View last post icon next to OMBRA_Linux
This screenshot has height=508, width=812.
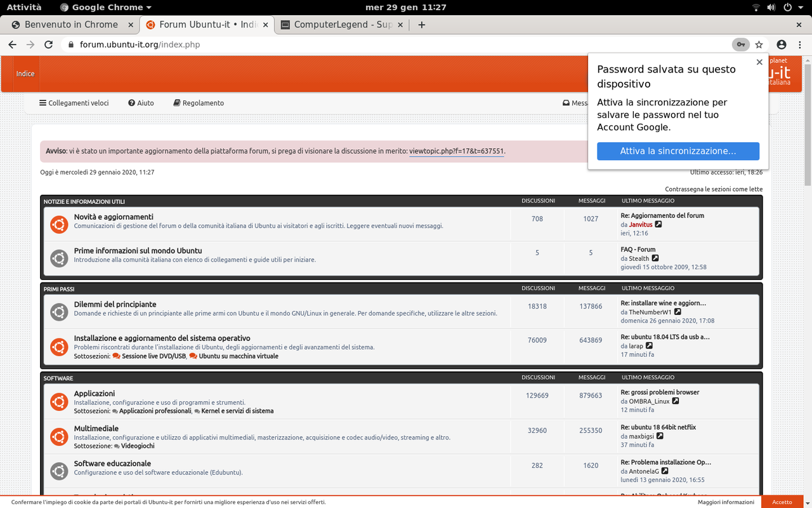pos(676,401)
